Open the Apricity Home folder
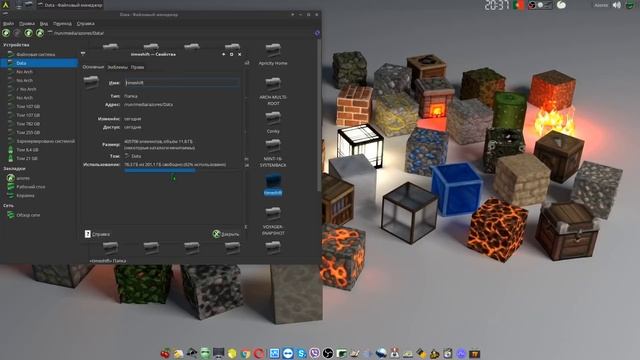The height and width of the screenshot is (360, 640). pyautogui.click(x=273, y=54)
